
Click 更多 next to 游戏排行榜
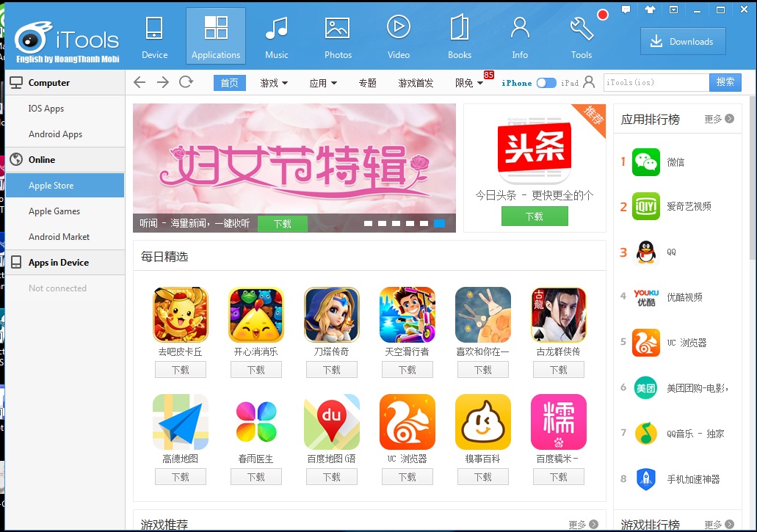click(x=719, y=524)
